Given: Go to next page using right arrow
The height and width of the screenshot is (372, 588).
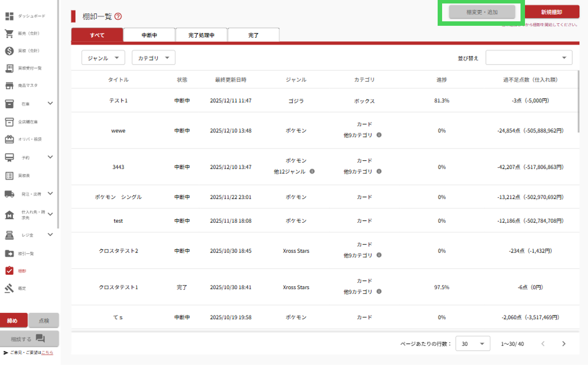Looking at the screenshot, I should click(564, 344).
